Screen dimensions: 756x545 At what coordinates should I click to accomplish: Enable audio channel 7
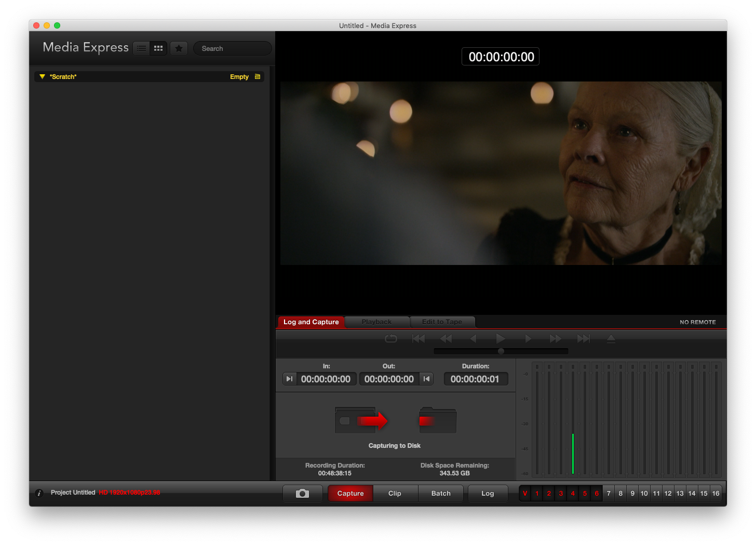[x=609, y=494]
